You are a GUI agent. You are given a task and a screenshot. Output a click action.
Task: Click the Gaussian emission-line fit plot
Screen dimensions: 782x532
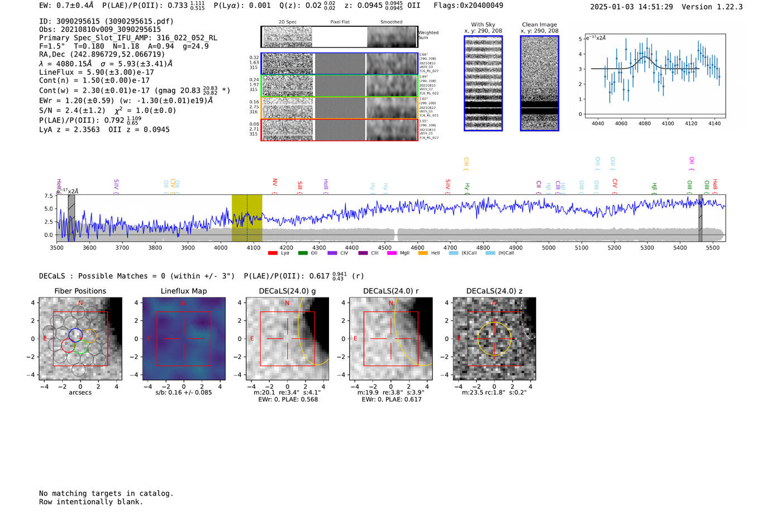[x=655, y=76]
